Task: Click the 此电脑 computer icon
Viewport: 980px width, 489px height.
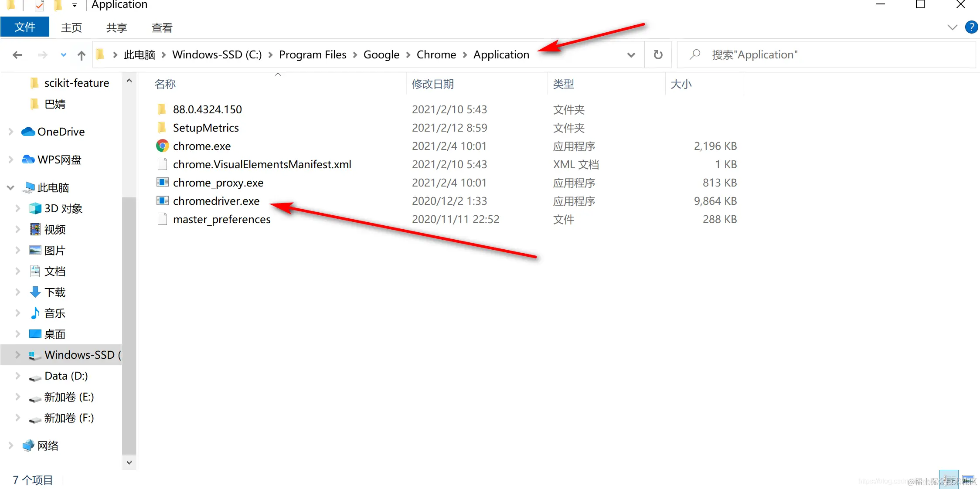Action: pos(29,187)
